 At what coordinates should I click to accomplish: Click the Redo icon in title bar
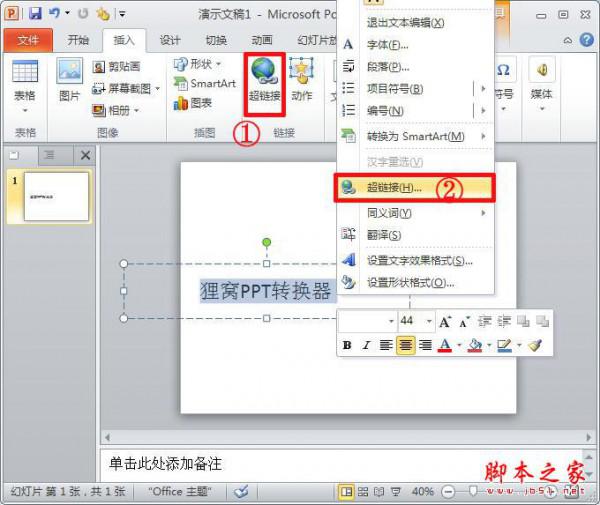pos(83,14)
